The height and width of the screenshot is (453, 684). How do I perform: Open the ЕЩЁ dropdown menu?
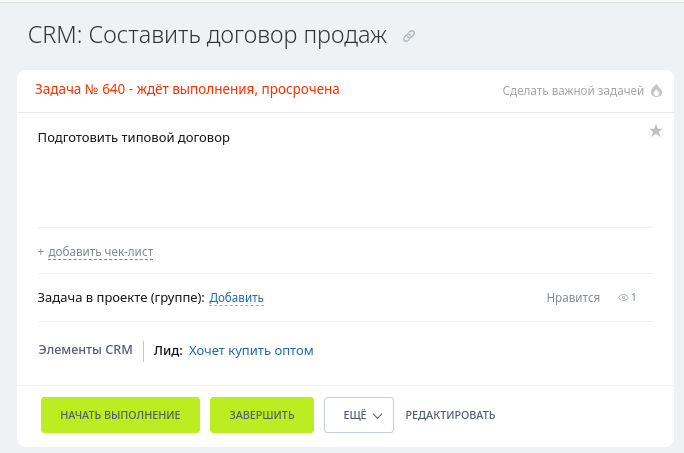point(359,415)
